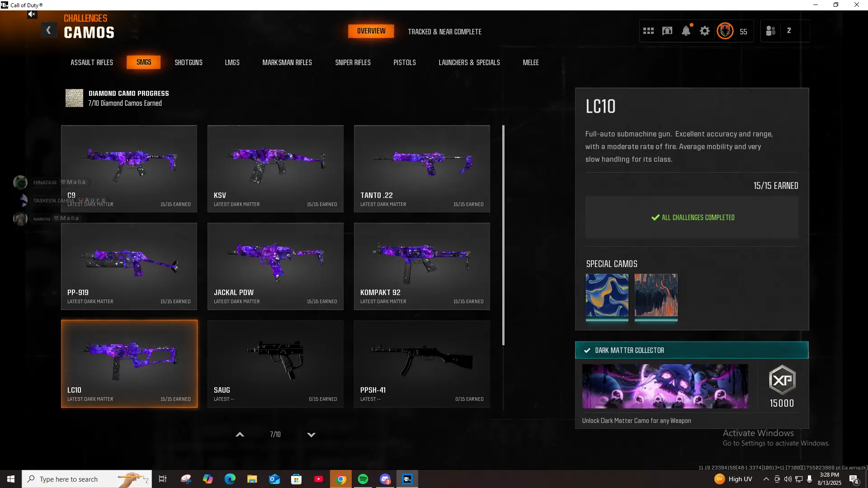Open Tracked & Near Complete view

pos(444,32)
